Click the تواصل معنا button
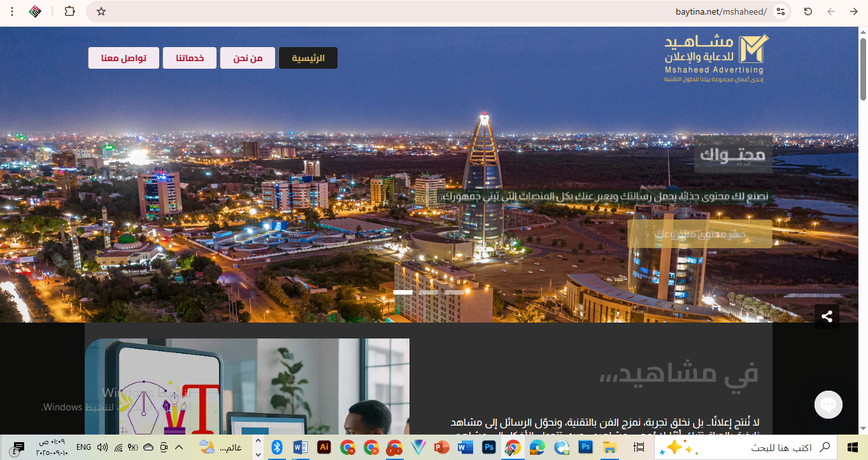868x460 pixels. (124, 58)
